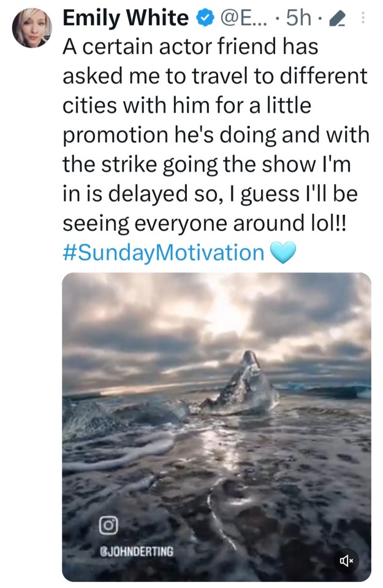Open Emily White's profile picture

(x=31, y=28)
